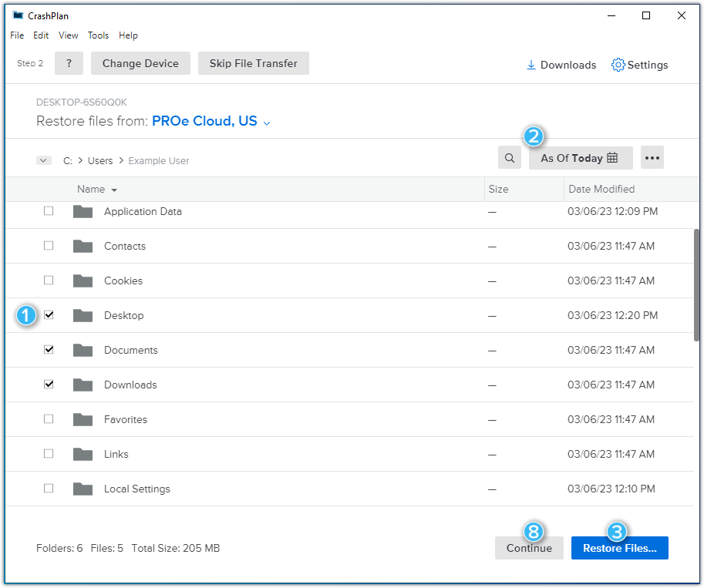This screenshot has height=588, width=704.
Task: Click the Continue button
Action: click(x=529, y=548)
